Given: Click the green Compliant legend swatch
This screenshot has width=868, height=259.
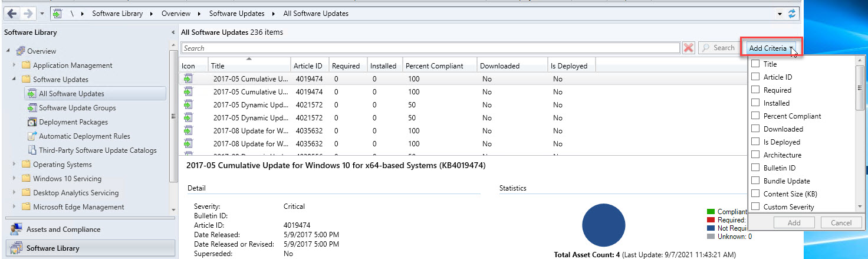Looking at the screenshot, I should tap(711, 212).
